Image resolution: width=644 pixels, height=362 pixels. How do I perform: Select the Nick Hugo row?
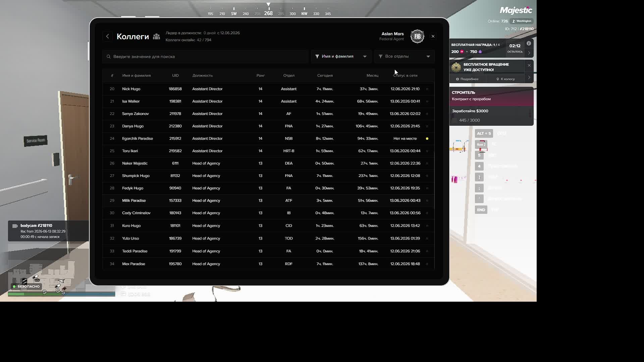[x=268, y=89]
